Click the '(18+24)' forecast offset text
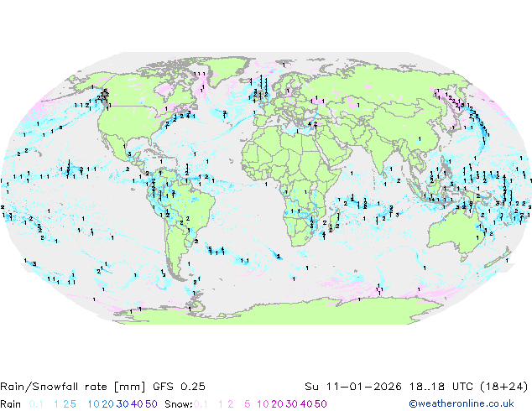 coord(504,387)
